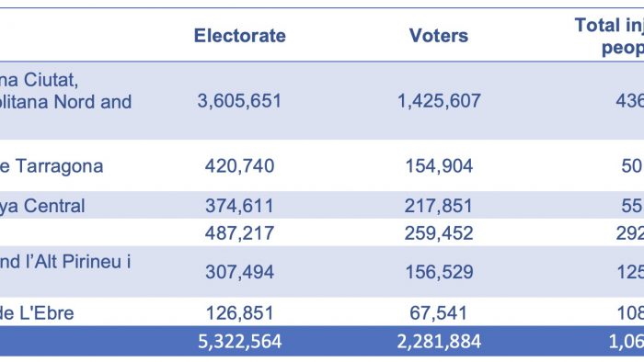Select electorate cell 374,611
644x362 pixels.
(240, 206)
